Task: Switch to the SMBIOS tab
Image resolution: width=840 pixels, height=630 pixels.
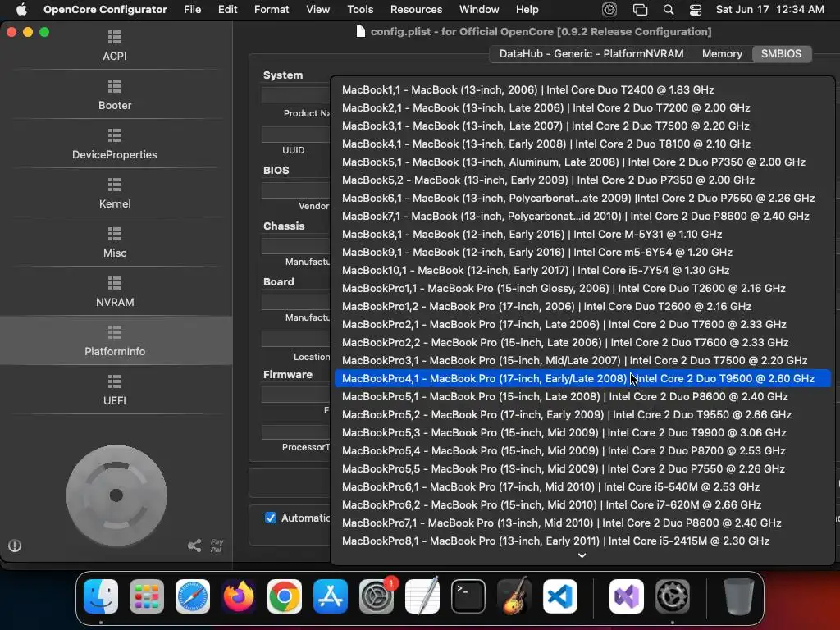Action: [x=781, y=53]
